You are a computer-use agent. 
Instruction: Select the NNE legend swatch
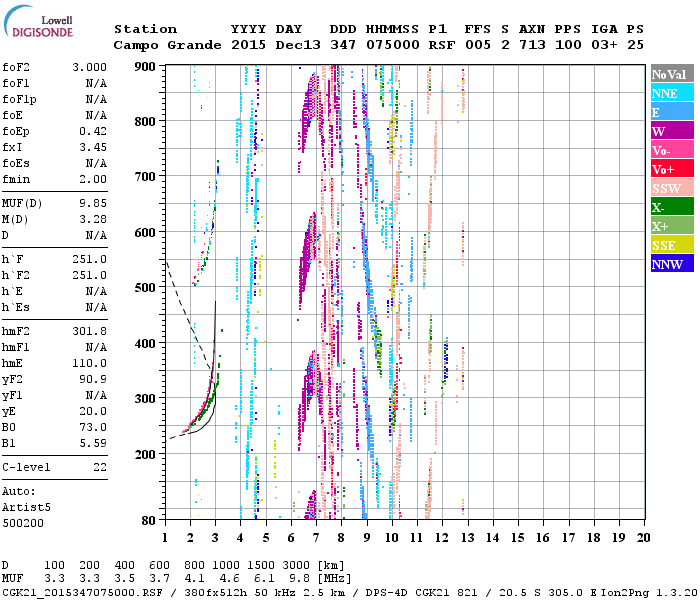672,93
